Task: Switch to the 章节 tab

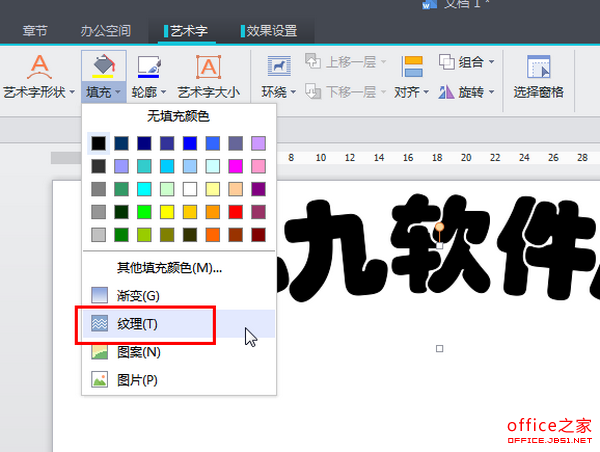Action: 37,31
